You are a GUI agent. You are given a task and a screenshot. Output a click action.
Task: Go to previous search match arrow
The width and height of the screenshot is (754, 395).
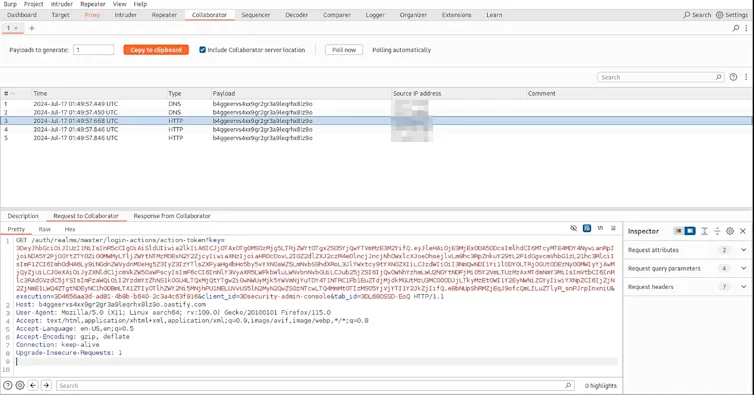(33, 385)
